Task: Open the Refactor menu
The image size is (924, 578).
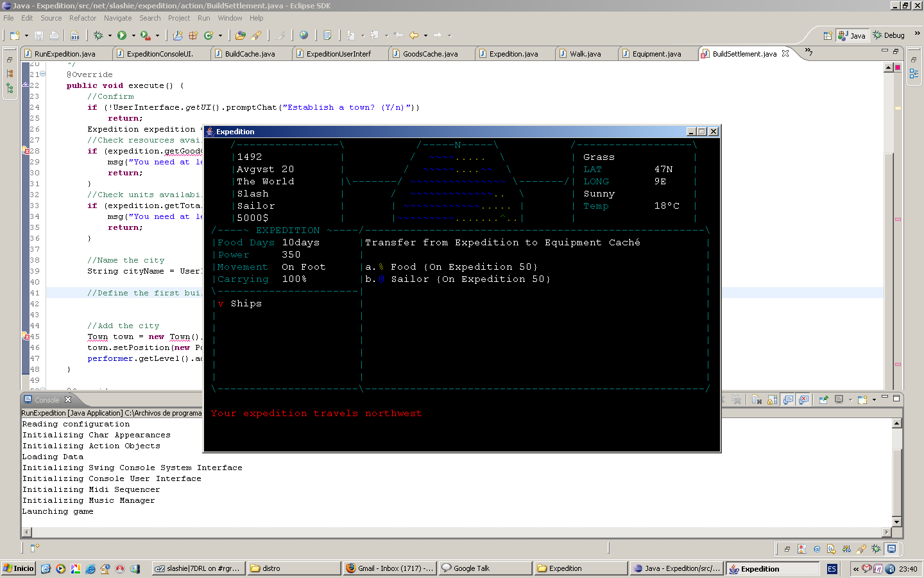Action: point(82,18)
